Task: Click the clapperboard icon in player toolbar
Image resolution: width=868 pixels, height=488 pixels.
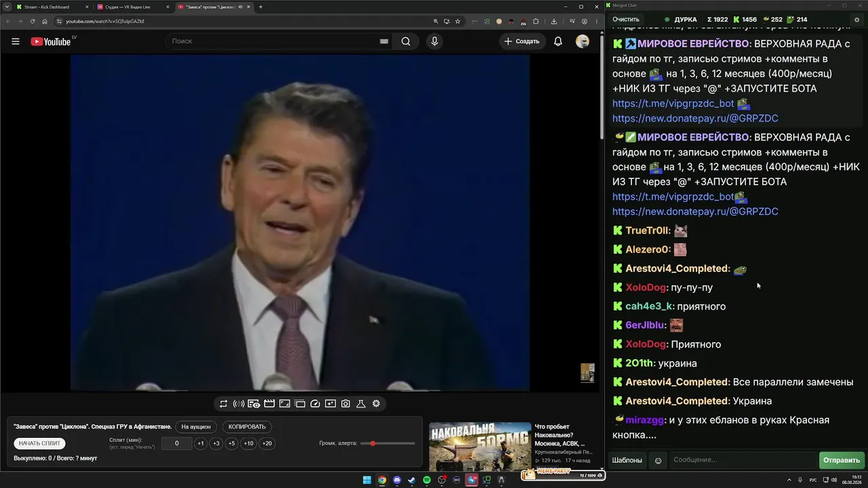Action: click(269, 403)
